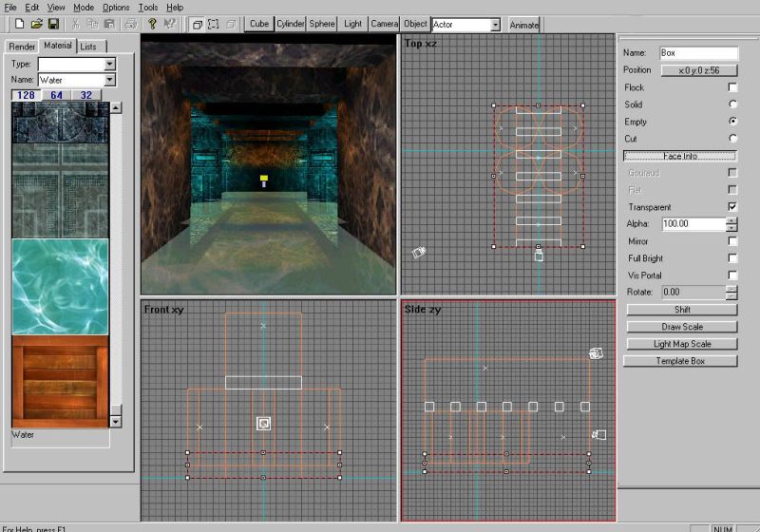Click the Paste toolbar icon

point(109,24)
